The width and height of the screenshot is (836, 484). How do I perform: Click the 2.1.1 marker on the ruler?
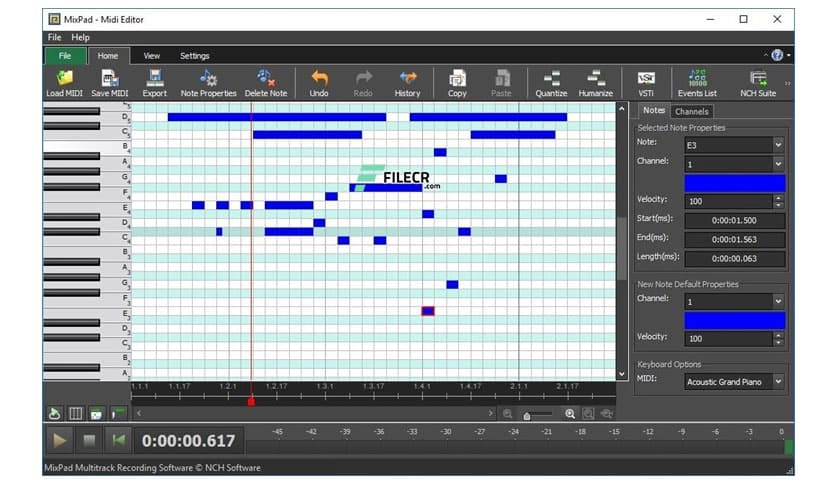click(518, 386)
